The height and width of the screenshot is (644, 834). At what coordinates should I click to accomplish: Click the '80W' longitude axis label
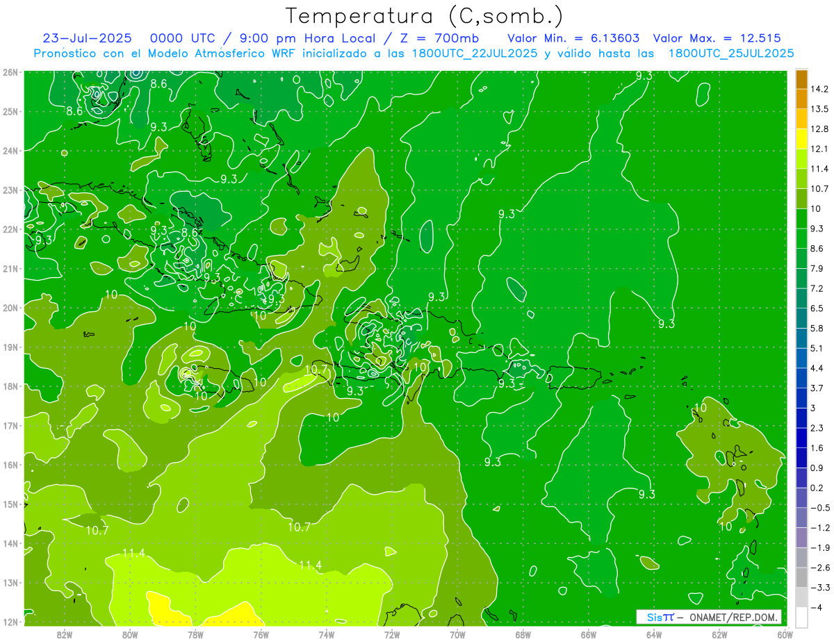point(130,634)
